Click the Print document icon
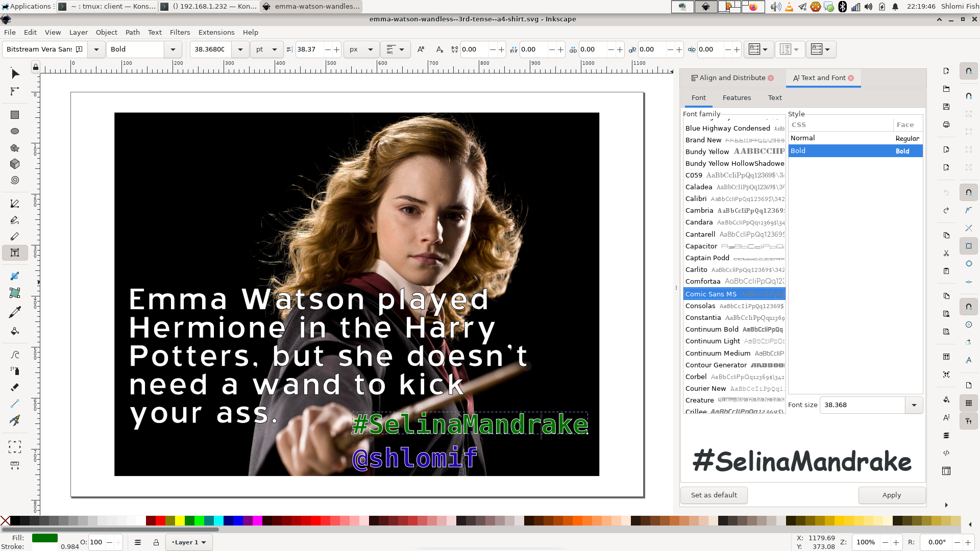The width and height of the screenshot is (980, 551). click(x=946, y=124)
